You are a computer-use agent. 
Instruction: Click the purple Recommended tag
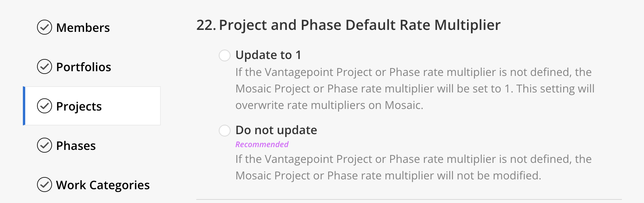262,144
